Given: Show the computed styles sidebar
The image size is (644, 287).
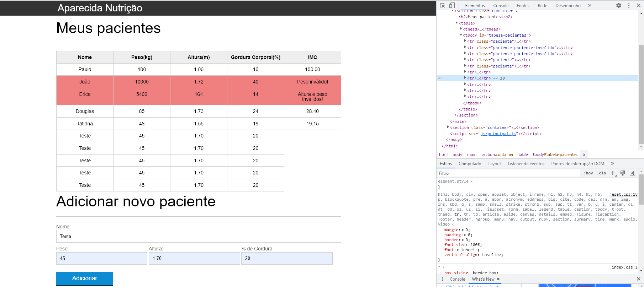Looking at the screenshot, I should 632,173.
